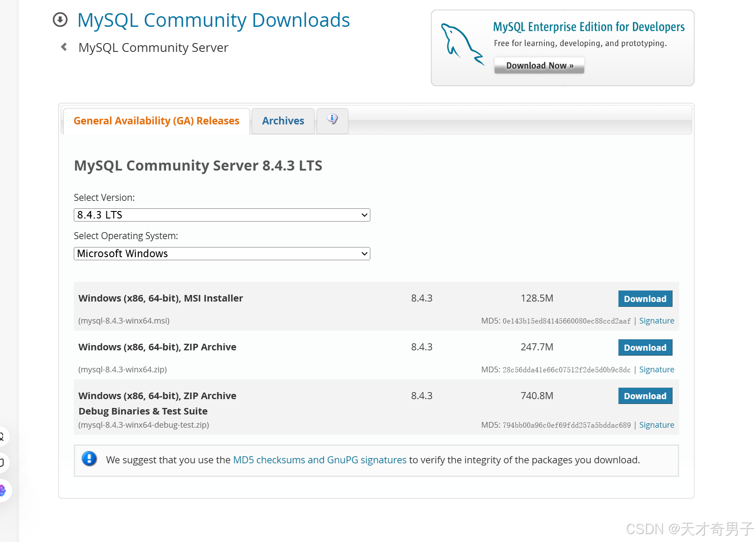Download the 247.7M ZIP Archive
756x542 pixels.
645,348
